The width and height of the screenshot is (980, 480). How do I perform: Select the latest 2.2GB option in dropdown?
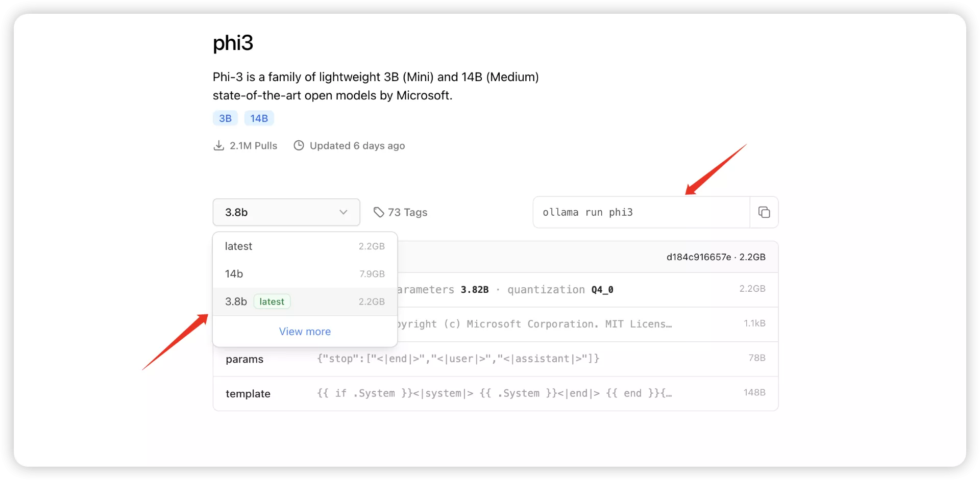coord(305,246)
